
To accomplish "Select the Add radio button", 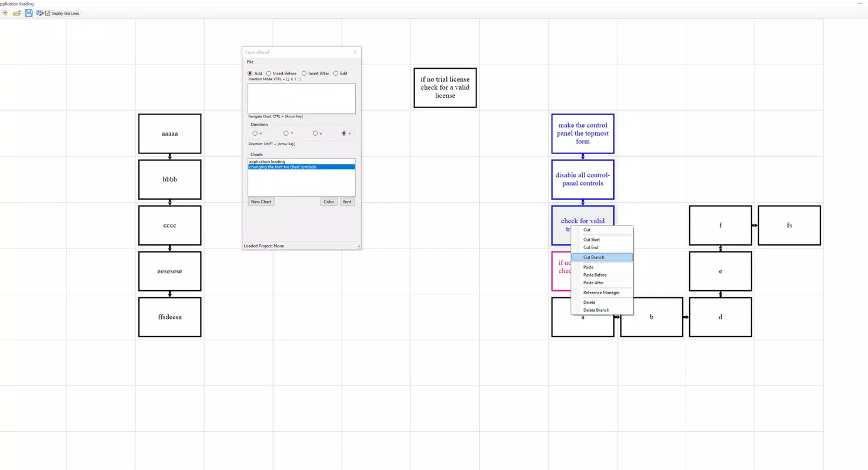I will point(251,73).
